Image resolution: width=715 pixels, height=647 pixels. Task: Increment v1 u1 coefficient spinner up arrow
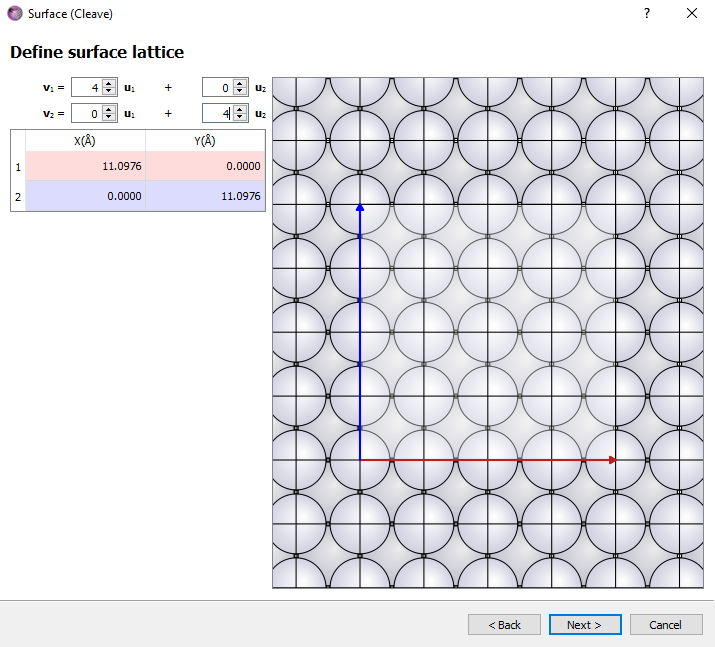[109, 83]
